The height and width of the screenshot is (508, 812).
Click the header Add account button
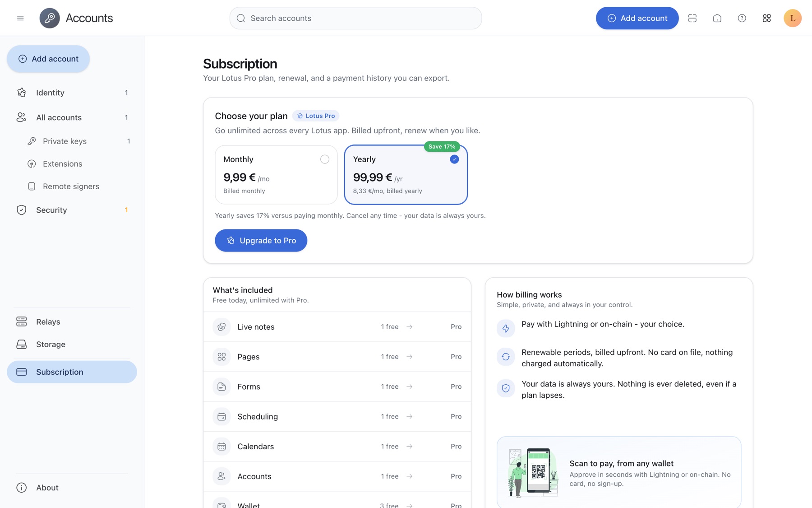point(637,18)
